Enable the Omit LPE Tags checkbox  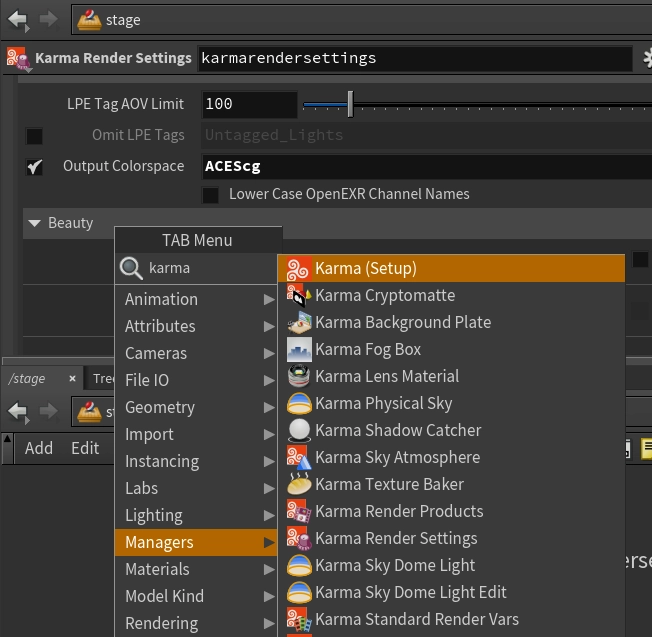[34, 136]
